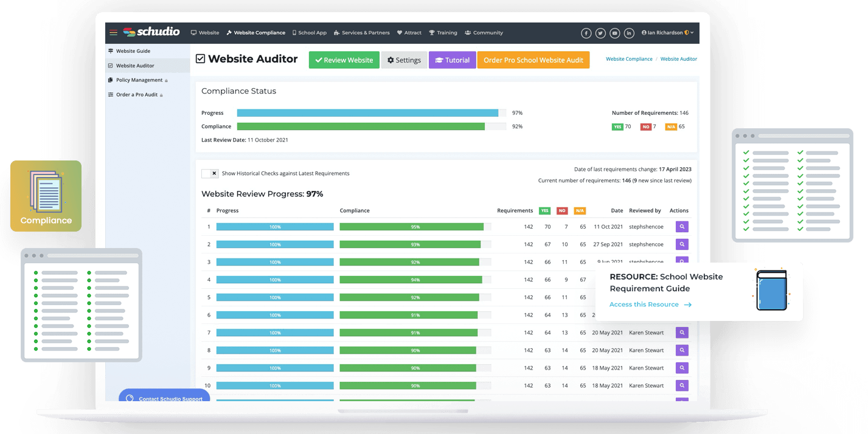Select the School App menu item

pos(310,33)
